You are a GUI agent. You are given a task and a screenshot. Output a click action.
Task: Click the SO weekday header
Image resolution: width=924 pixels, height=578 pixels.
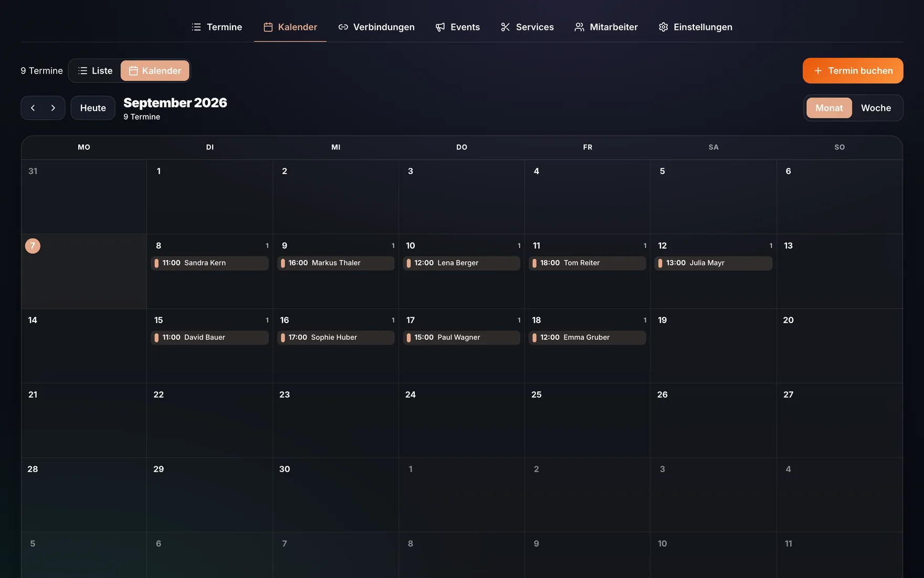839,147
